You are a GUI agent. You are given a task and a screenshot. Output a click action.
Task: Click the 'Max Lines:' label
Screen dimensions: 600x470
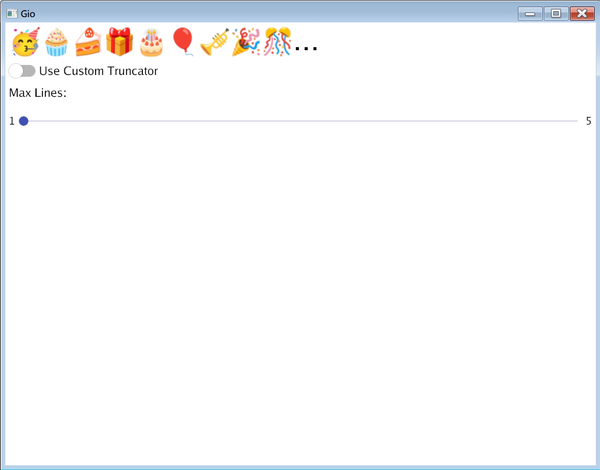[38, 93]
